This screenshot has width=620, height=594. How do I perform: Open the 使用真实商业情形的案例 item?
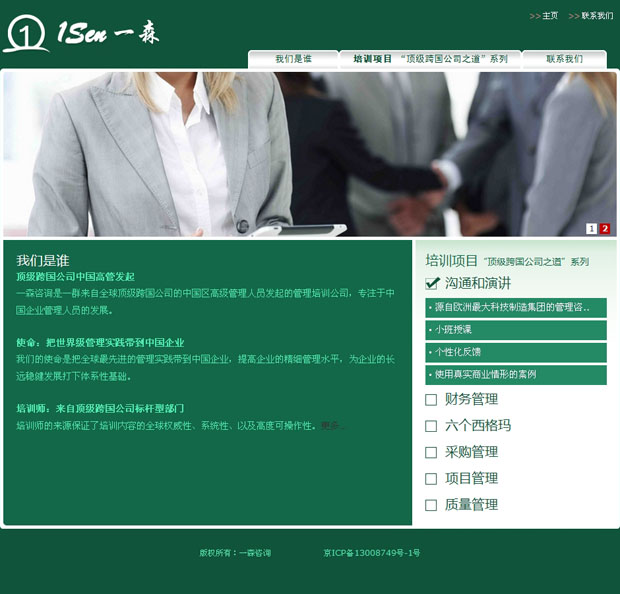point(485,375)
